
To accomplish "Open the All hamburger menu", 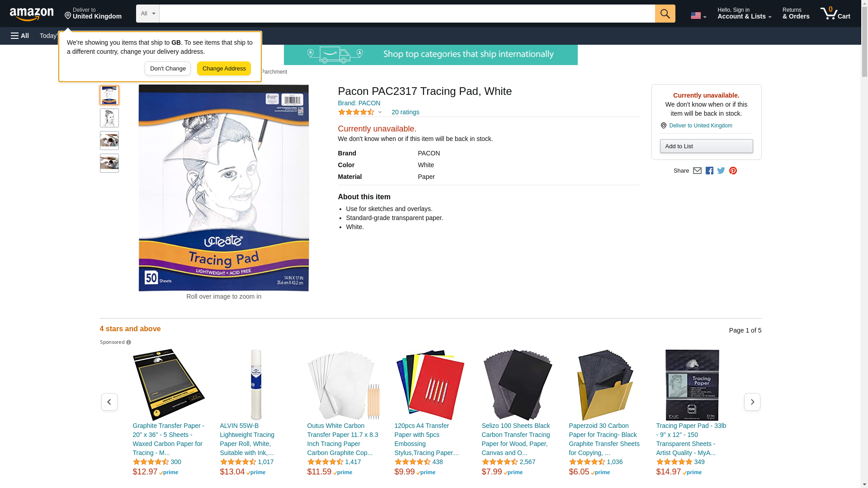I will (x=20, y=36).
